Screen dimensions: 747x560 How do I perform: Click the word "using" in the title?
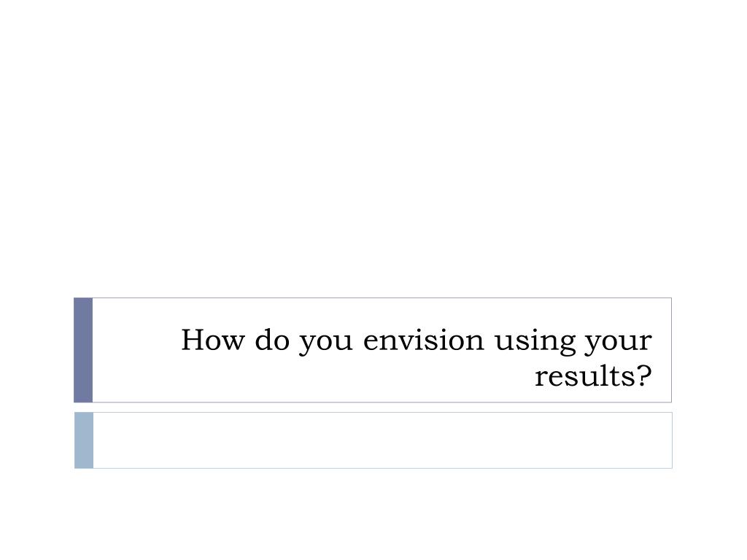[535, 342]
